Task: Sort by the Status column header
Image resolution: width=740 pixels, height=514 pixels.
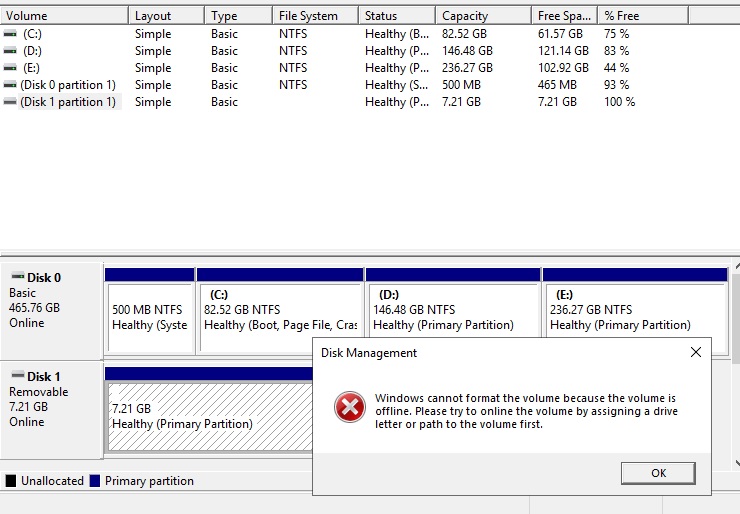Action: pyautogui.click(x=397, y=16)
